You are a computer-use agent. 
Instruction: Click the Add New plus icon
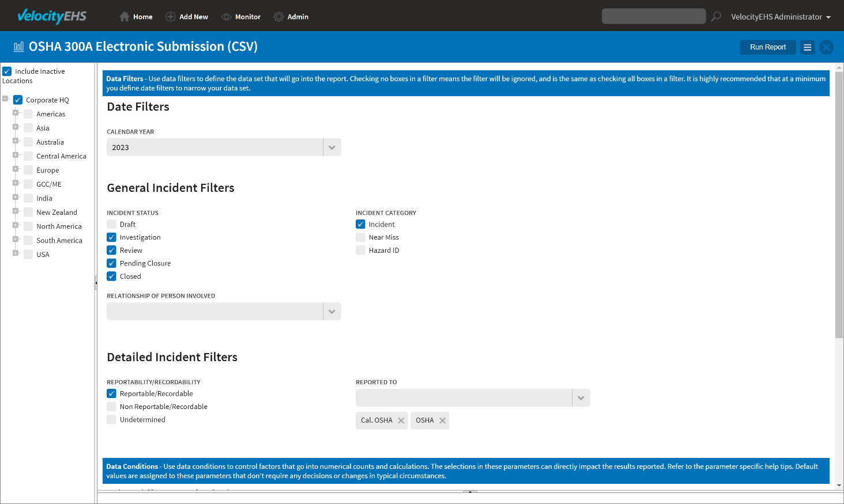click(x=171, y=17)
